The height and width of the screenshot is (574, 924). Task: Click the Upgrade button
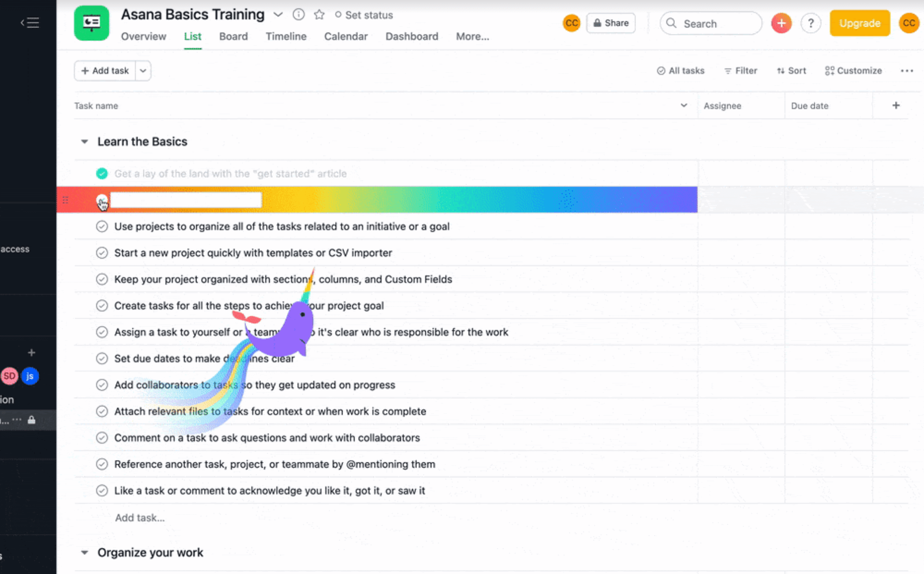(859, 23)
